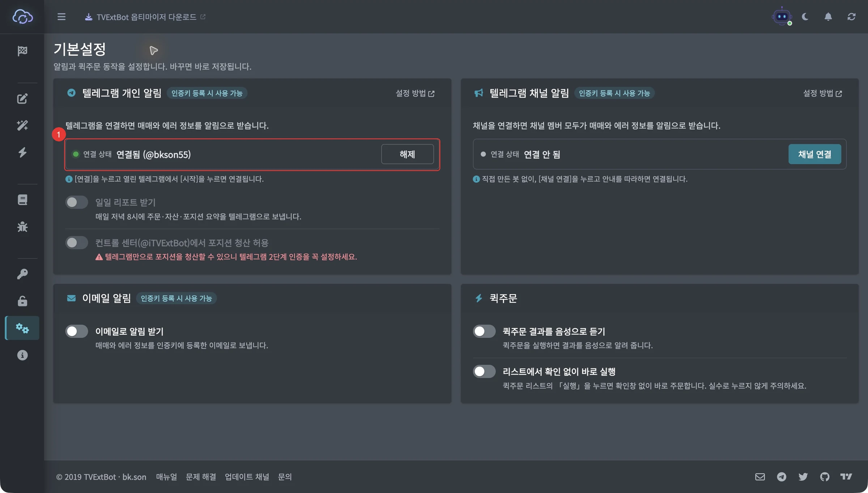Viewport: 868px width, 493px height.
Task: Open the 문제 해결 footer link
Action: click(201, 477)
